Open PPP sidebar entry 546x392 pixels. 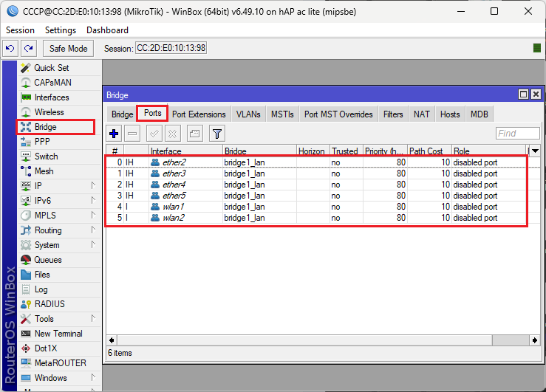point(59,142)
